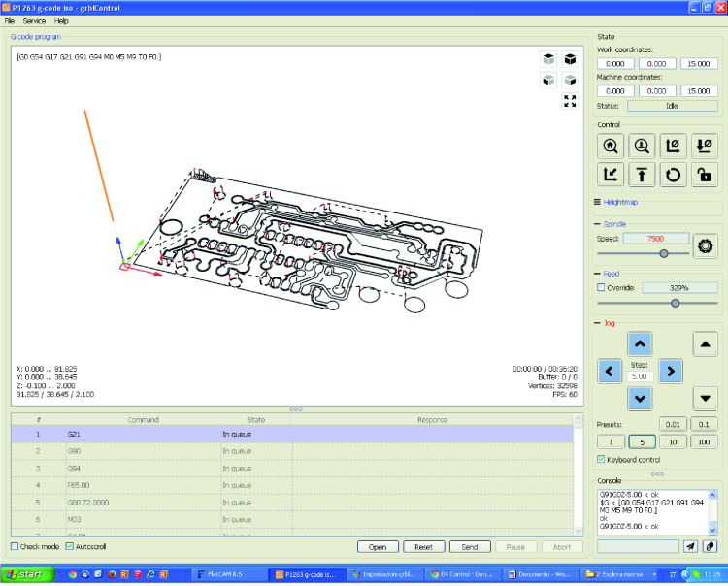Collapse the Jog section

pos(597,323)
